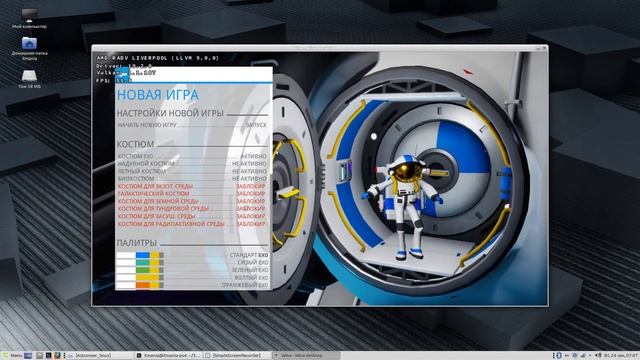
Task: Launch the web browser from the panel launcher
Action: 57,356
